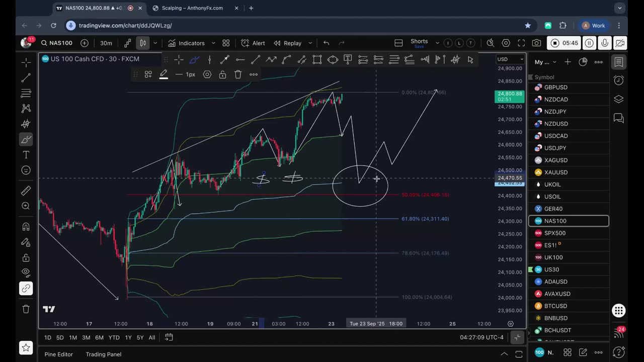
Task: Select the 5D date range
Action: click(x=60, y=337)
